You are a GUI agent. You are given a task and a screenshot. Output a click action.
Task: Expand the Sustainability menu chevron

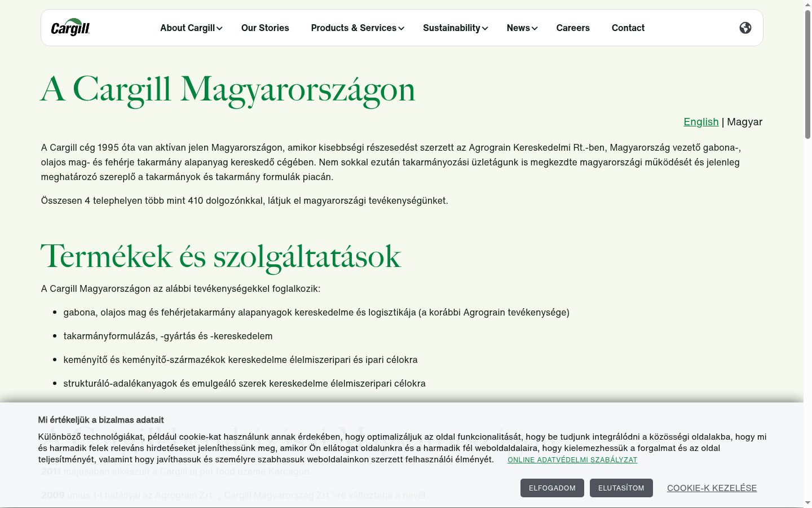[x=485, y=28]
